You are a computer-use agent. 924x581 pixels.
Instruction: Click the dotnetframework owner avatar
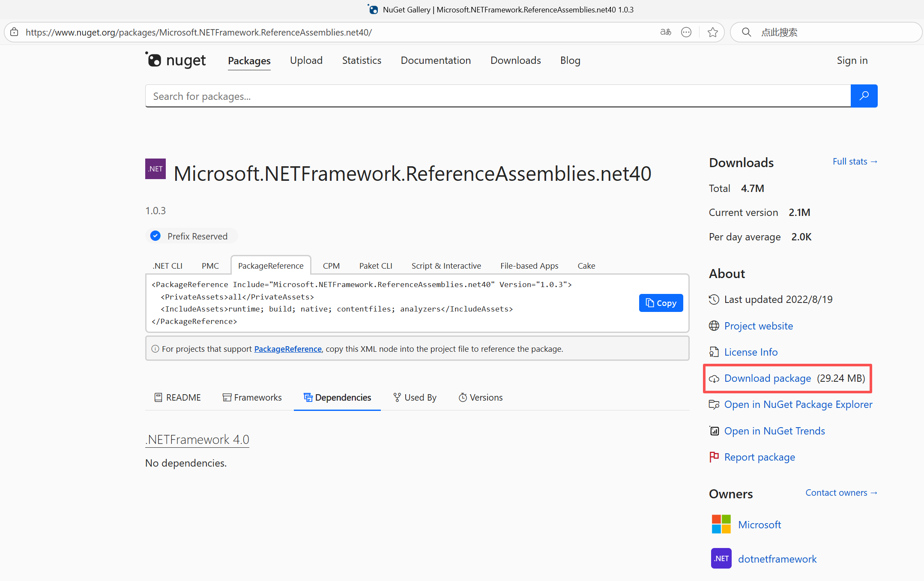click(721, 558)
